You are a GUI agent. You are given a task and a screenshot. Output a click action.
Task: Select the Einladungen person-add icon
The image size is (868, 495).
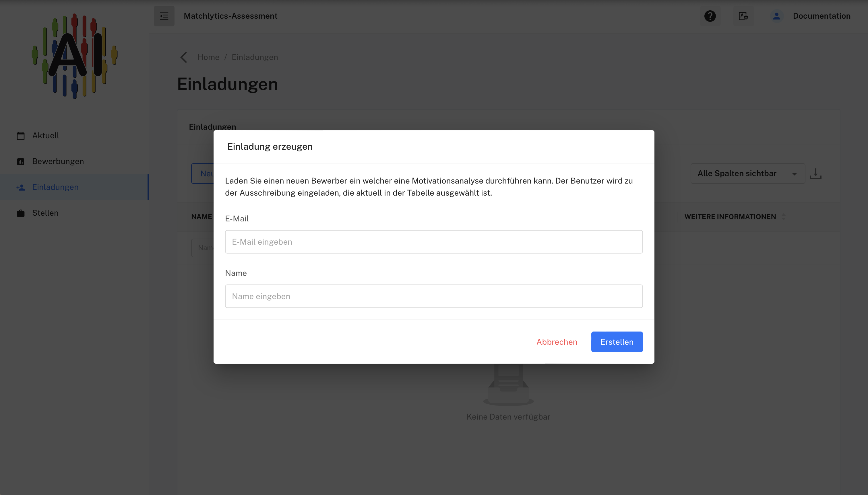coord(21,187)
